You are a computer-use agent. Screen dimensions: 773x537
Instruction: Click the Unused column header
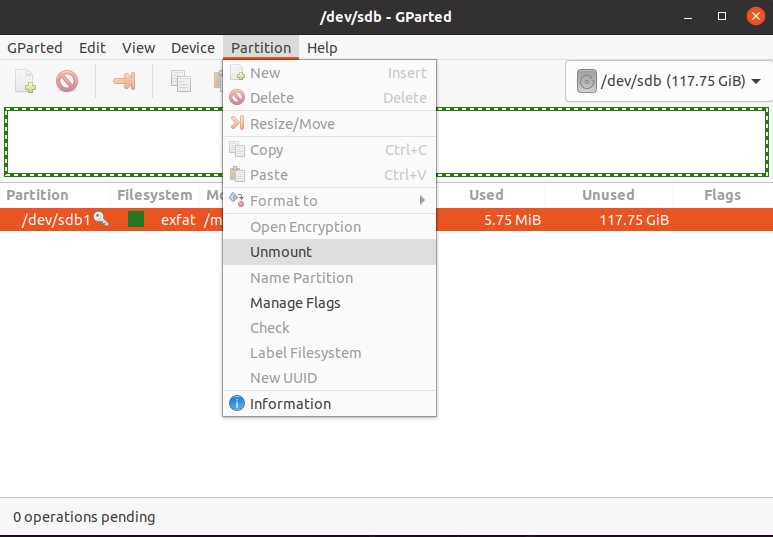(608, 195)
